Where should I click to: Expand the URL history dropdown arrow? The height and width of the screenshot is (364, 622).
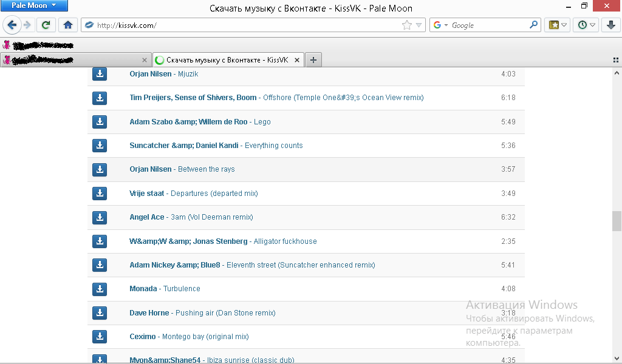419,25
